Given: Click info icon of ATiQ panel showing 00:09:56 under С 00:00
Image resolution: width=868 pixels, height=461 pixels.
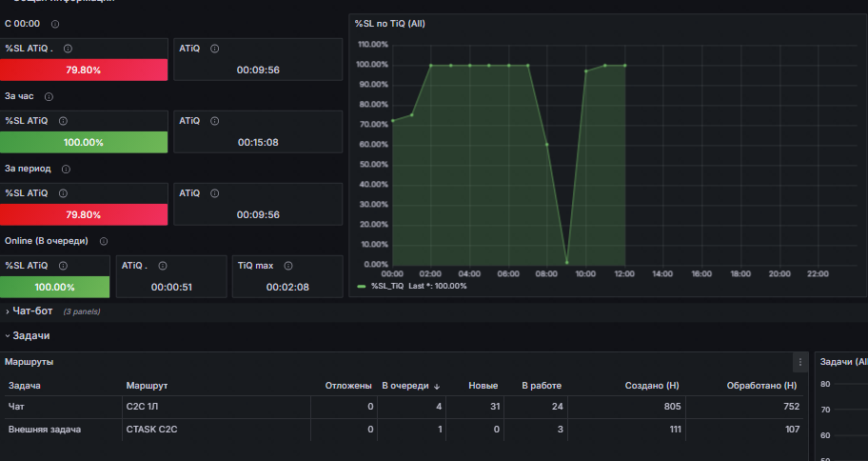Looking at the screenshot, I should tap(215, 49).
